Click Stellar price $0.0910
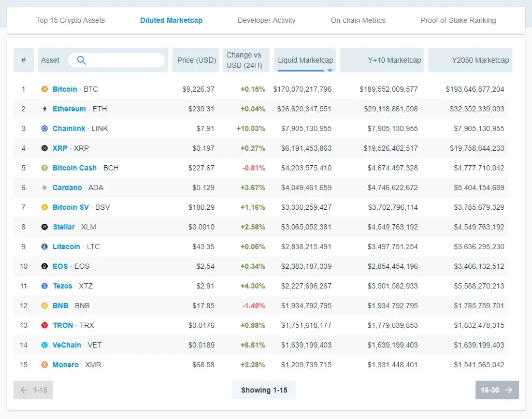The height and width of the screenshot is (419, 532). tap(202, 227)
